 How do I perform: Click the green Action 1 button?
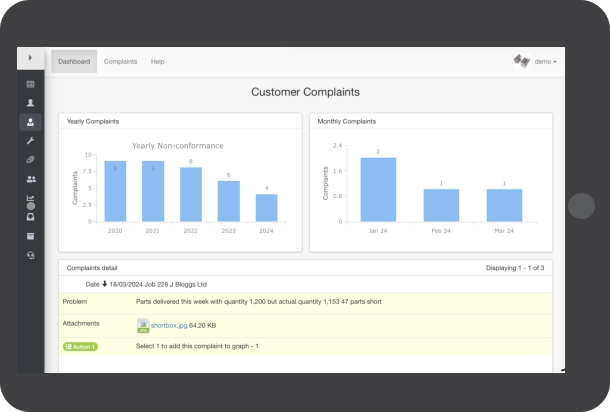point(80,346)
